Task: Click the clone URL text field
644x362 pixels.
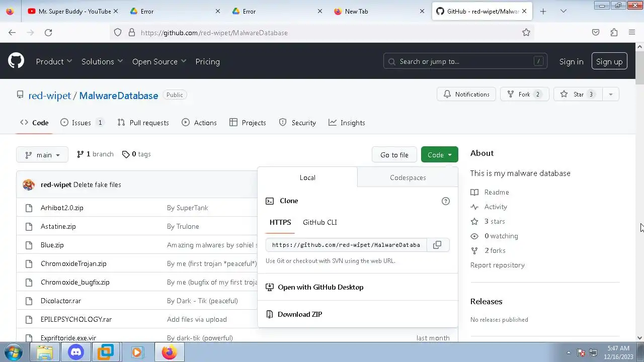Action: [346, 245]
